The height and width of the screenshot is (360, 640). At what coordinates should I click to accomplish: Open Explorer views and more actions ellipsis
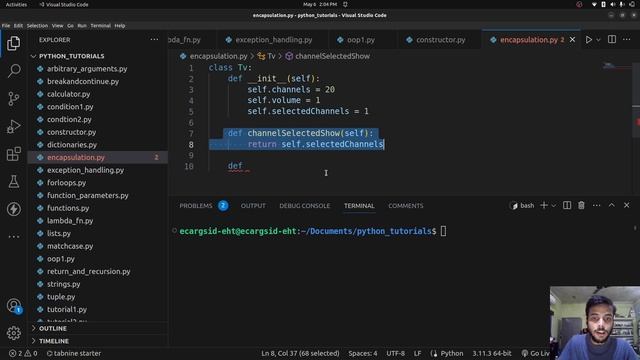coord(154,40)
